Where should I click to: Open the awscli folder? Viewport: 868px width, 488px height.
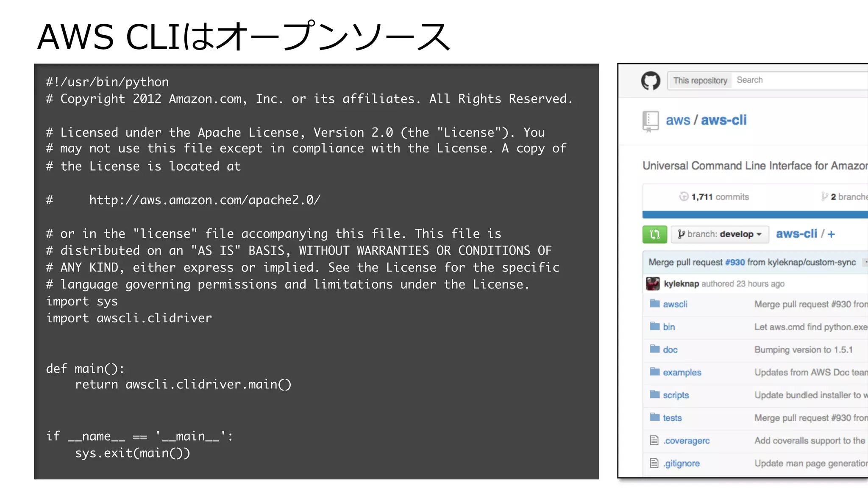[675, 304]
